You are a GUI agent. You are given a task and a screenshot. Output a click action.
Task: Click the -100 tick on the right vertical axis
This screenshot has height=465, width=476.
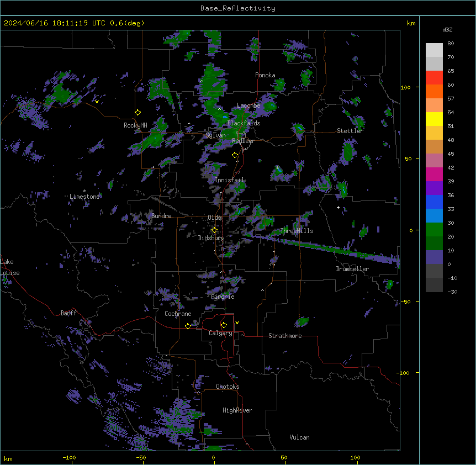pyautogui.click(x=404, y=373)
